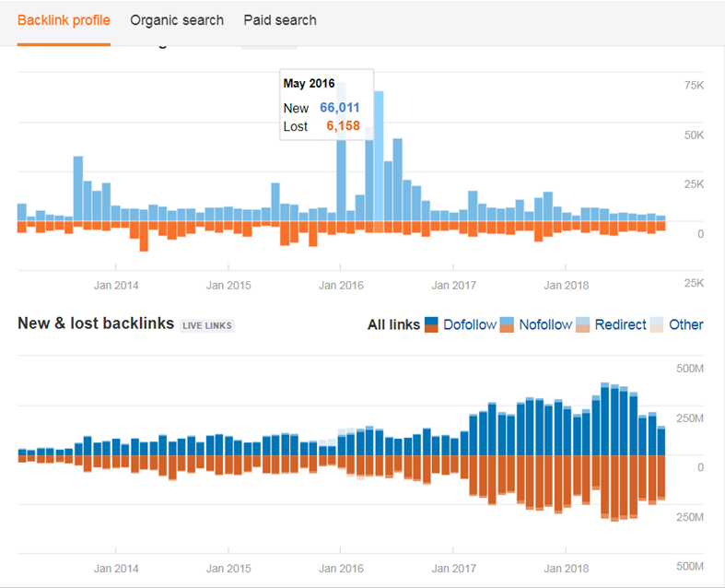Click the Redirect legend color swatch
Viewport: 725px width, 588px height.
click(583, 324)
